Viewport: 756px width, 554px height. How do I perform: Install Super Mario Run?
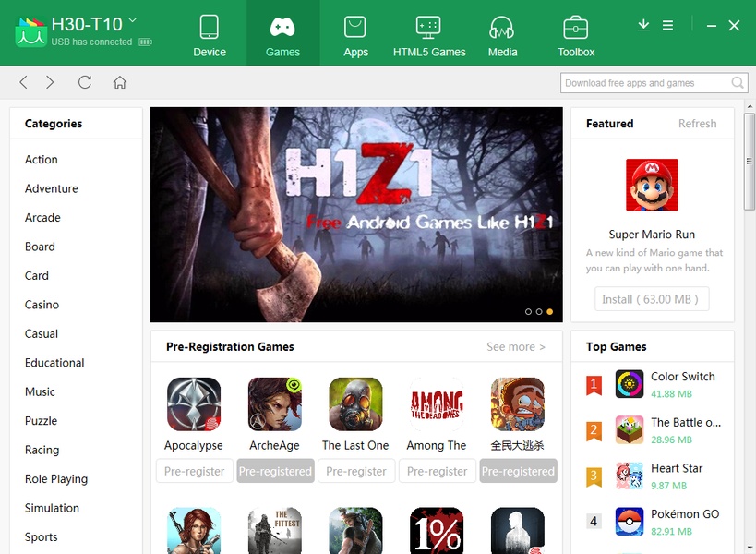click(652, 299)
